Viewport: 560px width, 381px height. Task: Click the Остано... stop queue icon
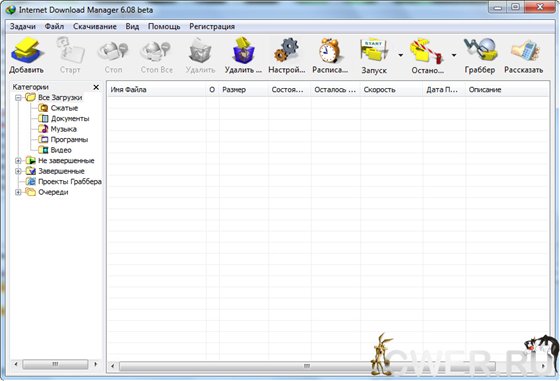pos(426,51)
